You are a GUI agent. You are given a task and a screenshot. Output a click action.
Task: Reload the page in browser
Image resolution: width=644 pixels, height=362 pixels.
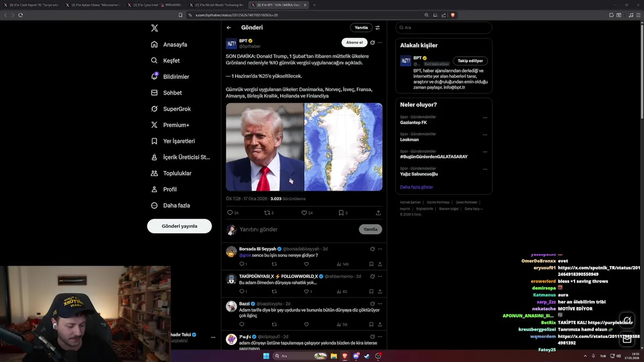tap(21, 15)
